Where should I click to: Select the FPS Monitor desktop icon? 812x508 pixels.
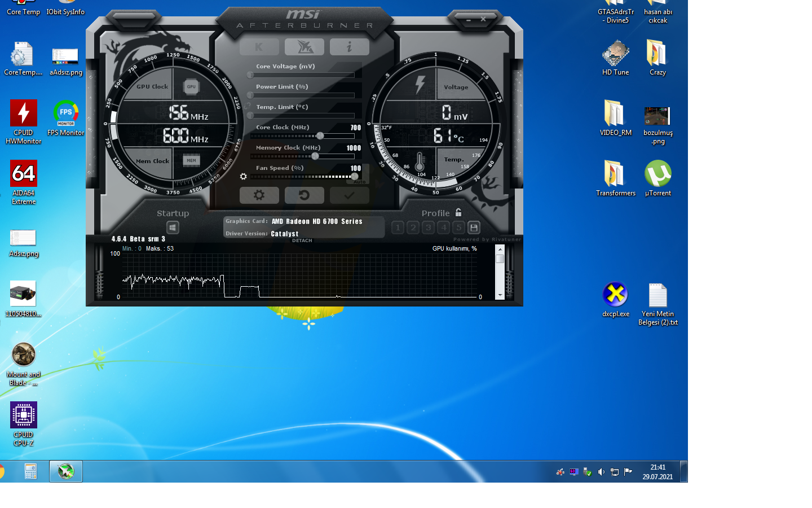65,118
